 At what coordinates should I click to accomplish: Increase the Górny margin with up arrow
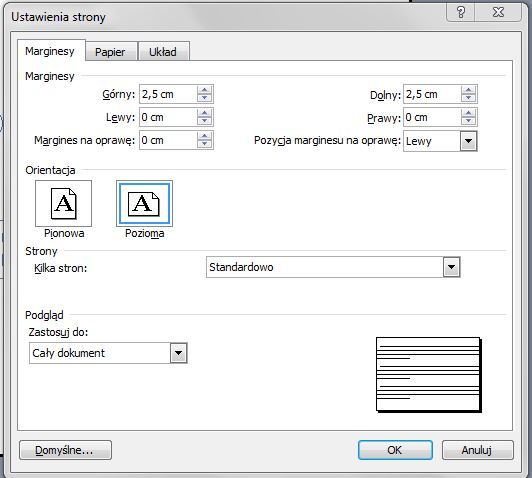204,90
